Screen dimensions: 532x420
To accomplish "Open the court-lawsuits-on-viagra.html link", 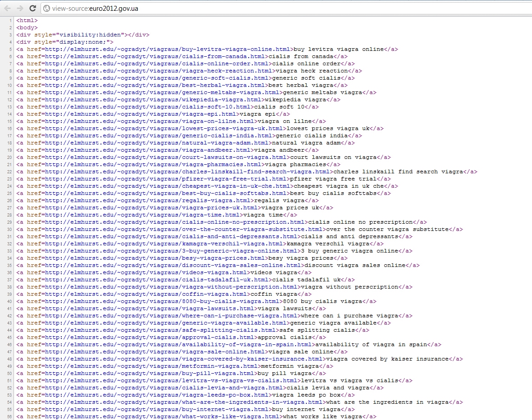I will (x=166, y=157).
